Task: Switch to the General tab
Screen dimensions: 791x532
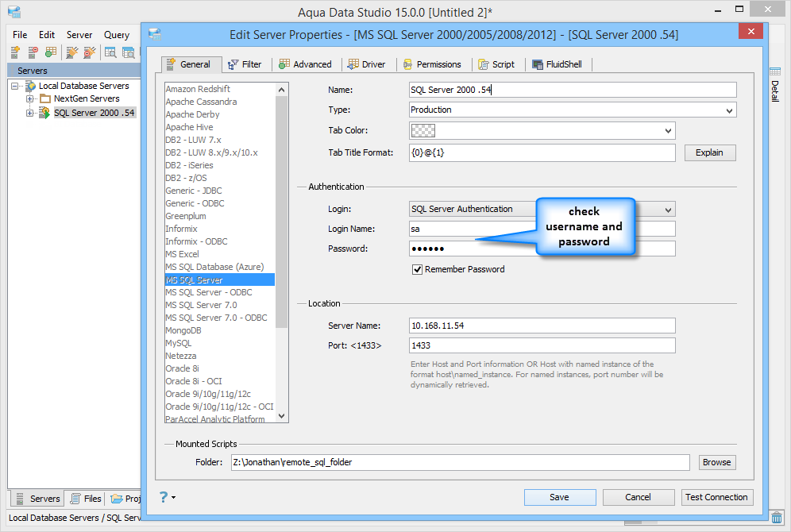Action: tap(191, 64)
